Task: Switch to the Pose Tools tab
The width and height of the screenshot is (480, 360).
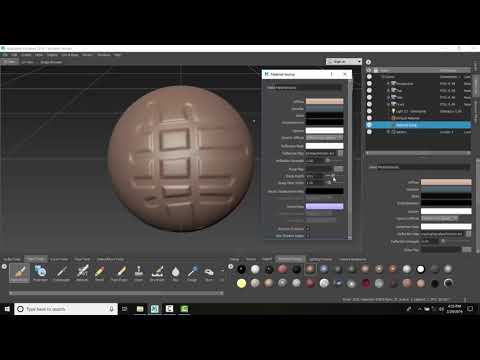Action: click(82, 259)
